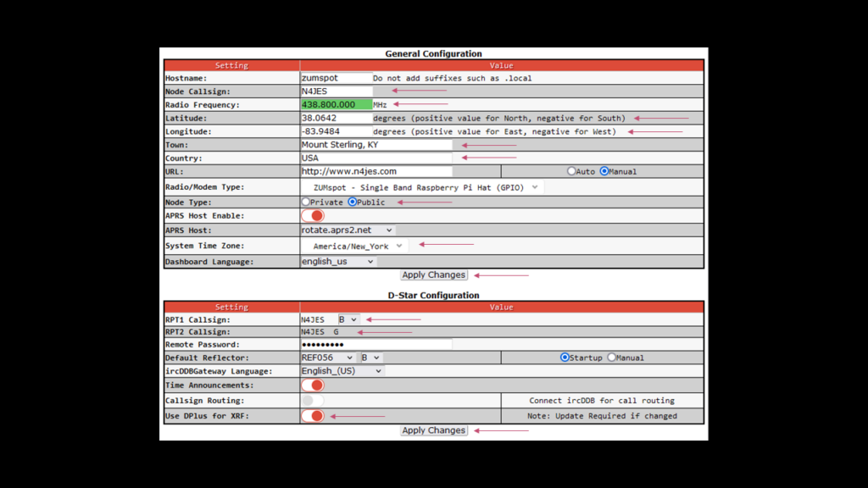Apply Changes for D-Star Configuration

(x=433, y=430)
